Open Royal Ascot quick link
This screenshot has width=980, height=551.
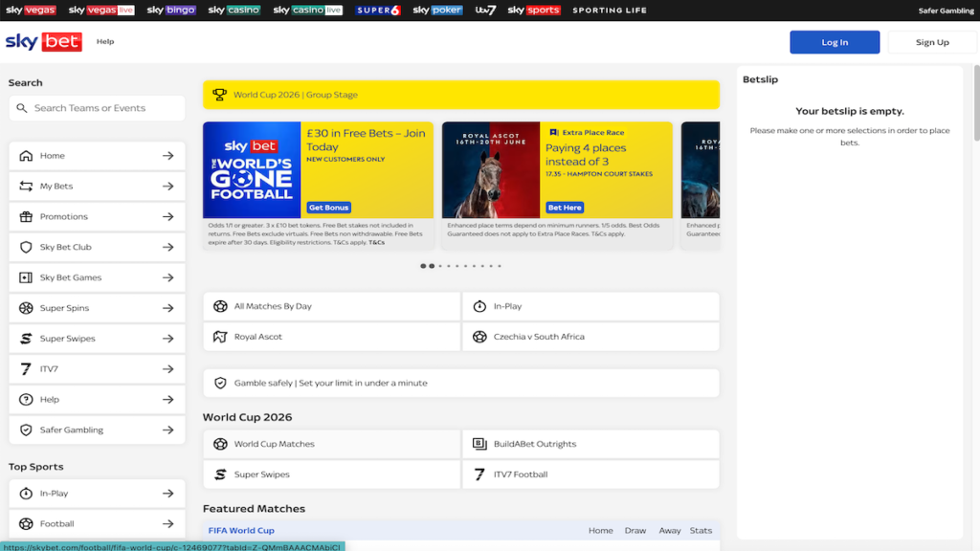point(331,337)
